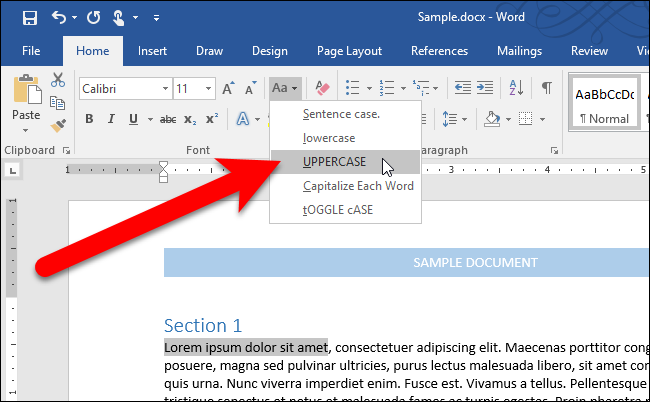Click the Save icon in quick access toolbar
The width and height of the screenshot is (650, 402).
pos(29,18)
